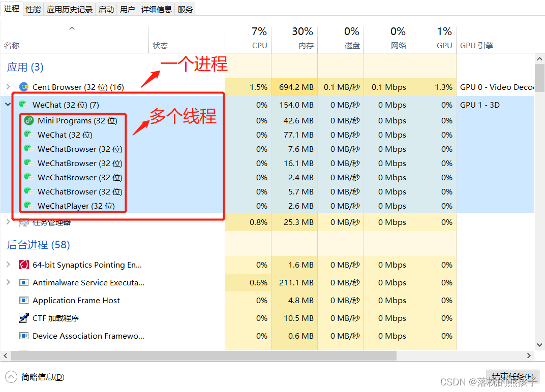Viewport: 545px width, 392px height.
Task: Expand the 64-bit Synaptics Pointing group
Action: tap(8, 265)
